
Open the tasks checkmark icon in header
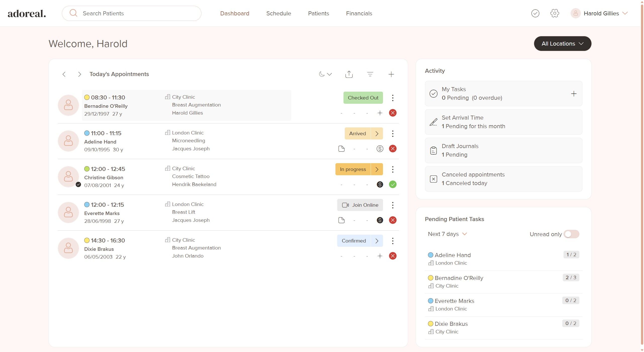point(535,13)
